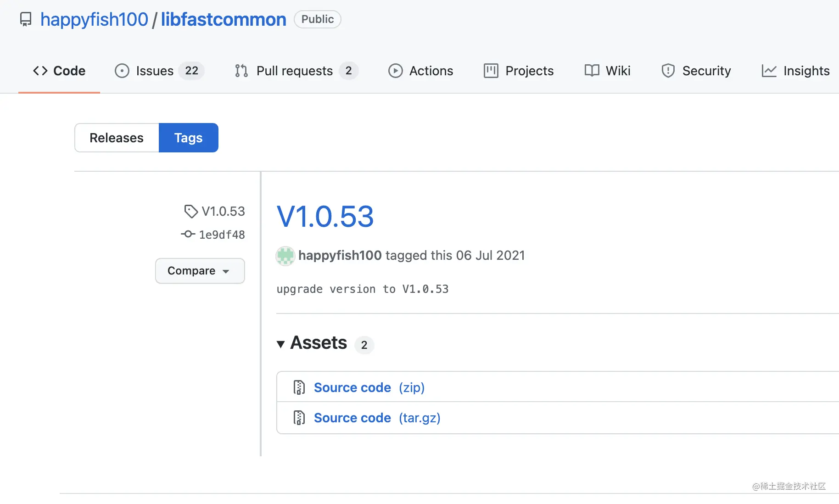Click the Issues circle-dot icon
The image size is (839, 504).
point(122,71)
